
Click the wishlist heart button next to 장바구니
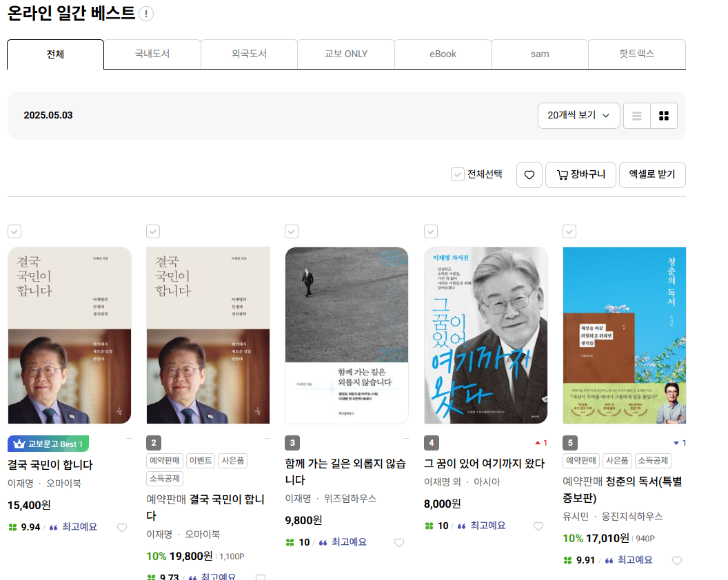pyautogui.click(x=529, y=175)
